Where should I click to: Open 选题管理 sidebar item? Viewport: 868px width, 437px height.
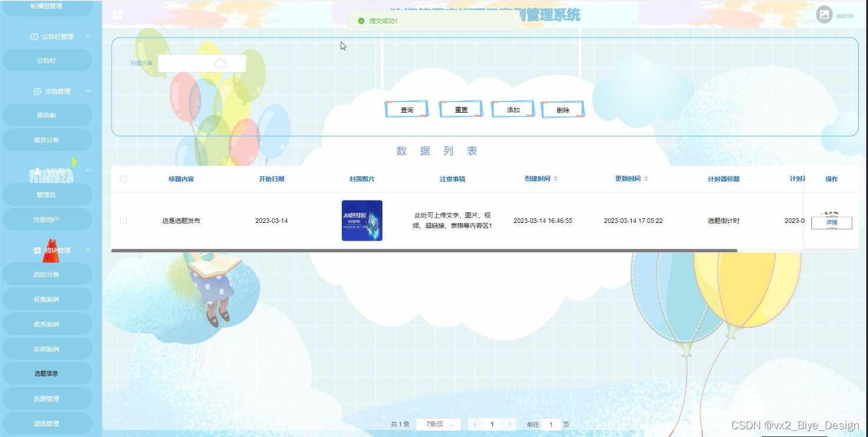pyautogui.click(x=47, y=399)
